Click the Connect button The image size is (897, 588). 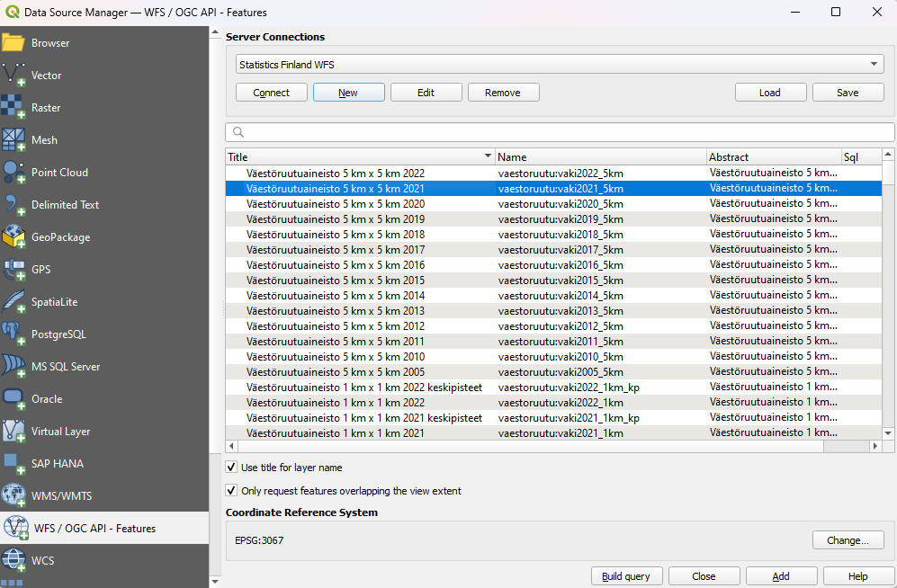pyautogui.click(x=272, y=92)
